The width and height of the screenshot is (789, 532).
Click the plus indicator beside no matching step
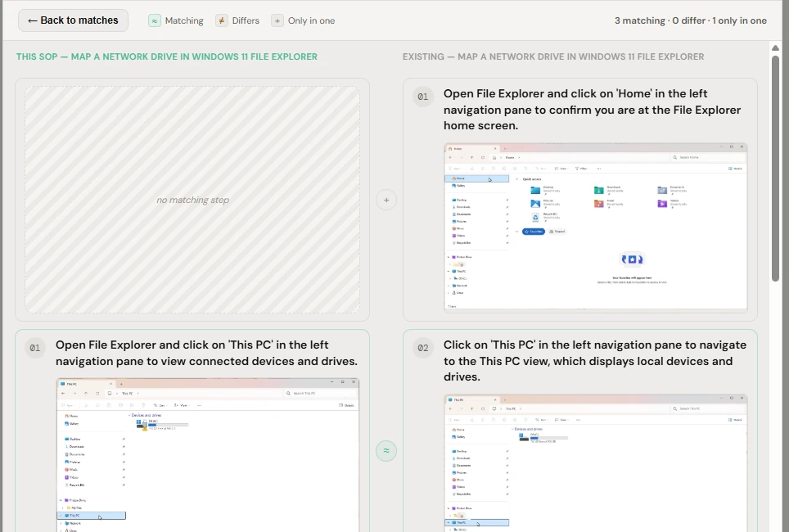(386, 200)
